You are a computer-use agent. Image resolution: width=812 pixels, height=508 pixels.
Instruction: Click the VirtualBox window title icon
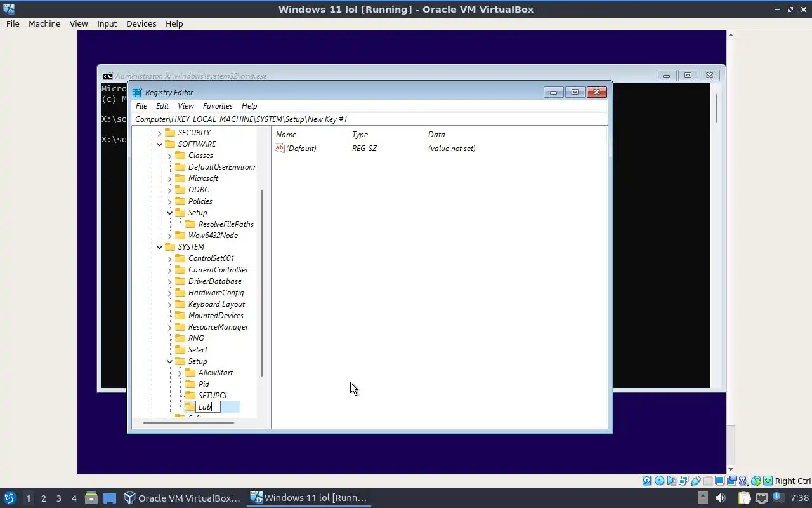pyautogui.click(x=8, y=9)
